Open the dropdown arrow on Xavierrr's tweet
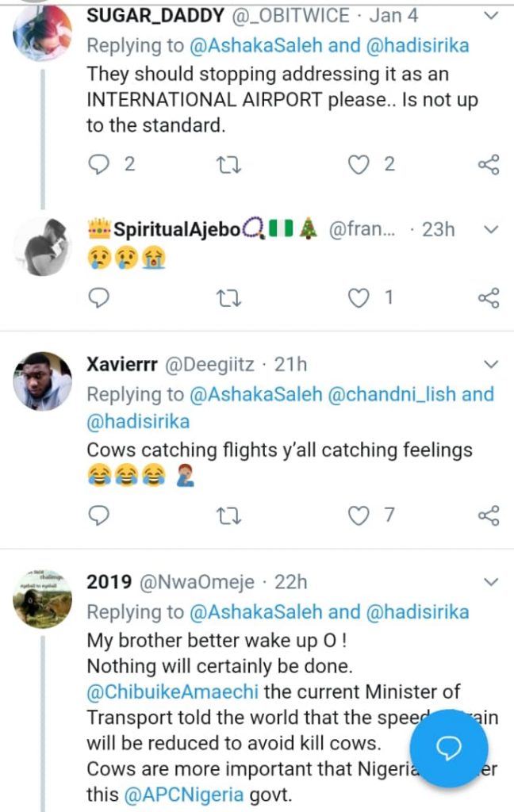Viewport: 514px width, 812px height. [491, 365]
